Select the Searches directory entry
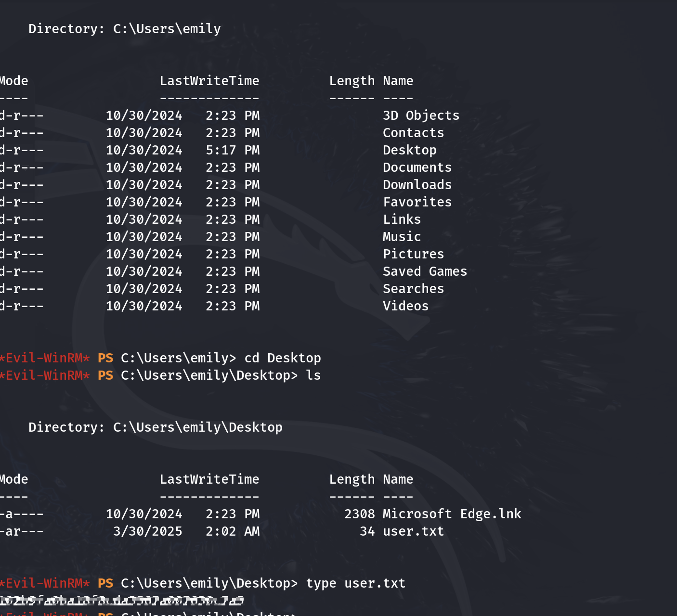677x616 pixels. pyautogui.click(x=413, y=289)
